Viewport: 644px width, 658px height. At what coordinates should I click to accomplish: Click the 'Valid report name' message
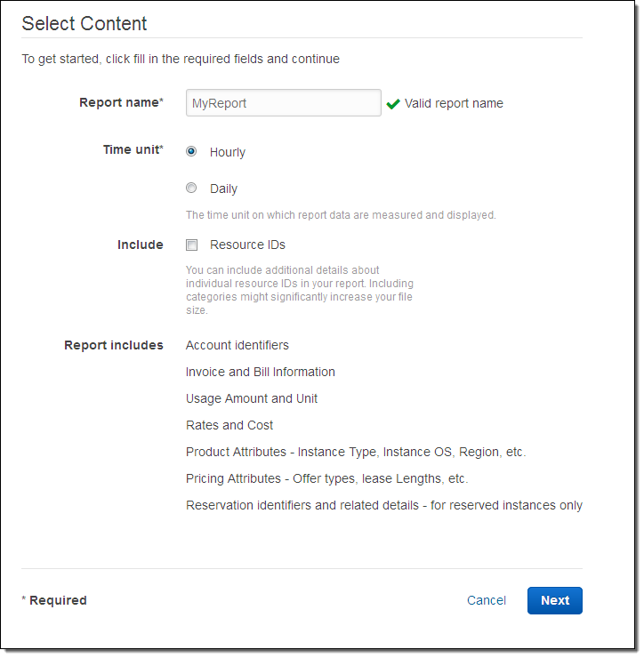[454, 103]
